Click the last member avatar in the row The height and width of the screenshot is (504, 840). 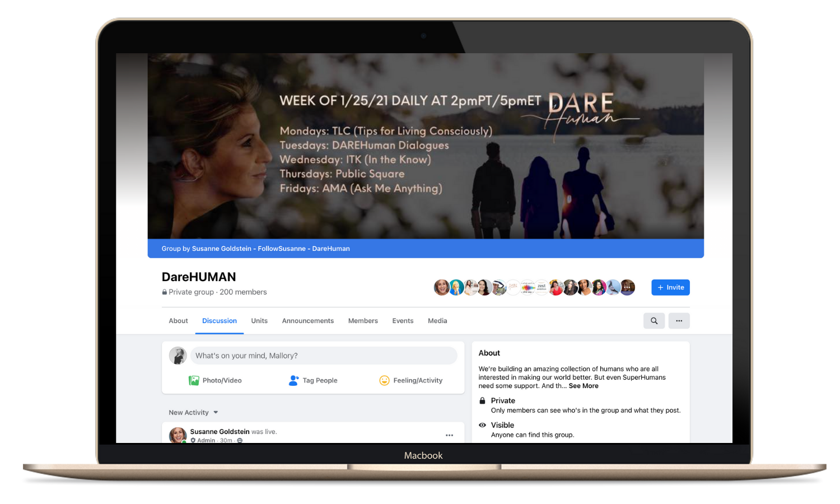628,287
